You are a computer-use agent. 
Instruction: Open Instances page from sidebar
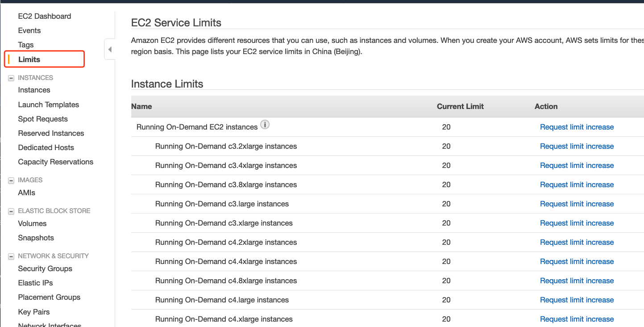(x=34, y=90)
